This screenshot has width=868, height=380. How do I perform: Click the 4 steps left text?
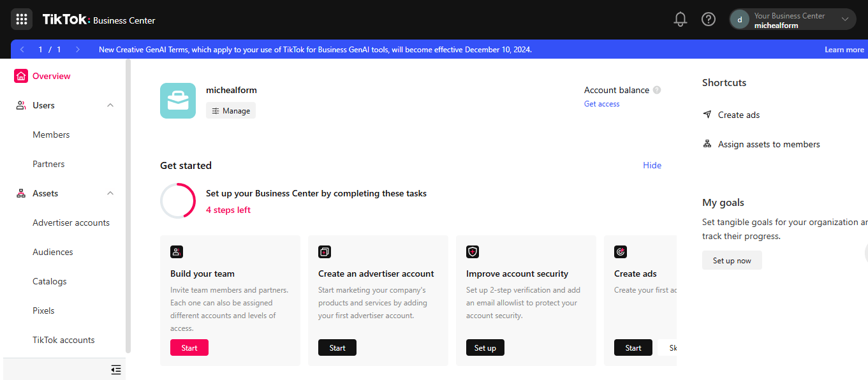click(x=228, y=210)
